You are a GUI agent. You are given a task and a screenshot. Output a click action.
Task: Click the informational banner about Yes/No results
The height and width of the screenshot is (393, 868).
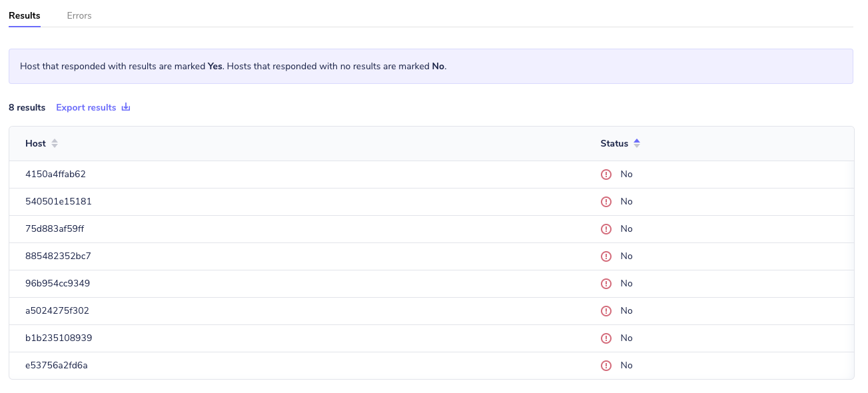pyautogui.click(x=430, y=66)
